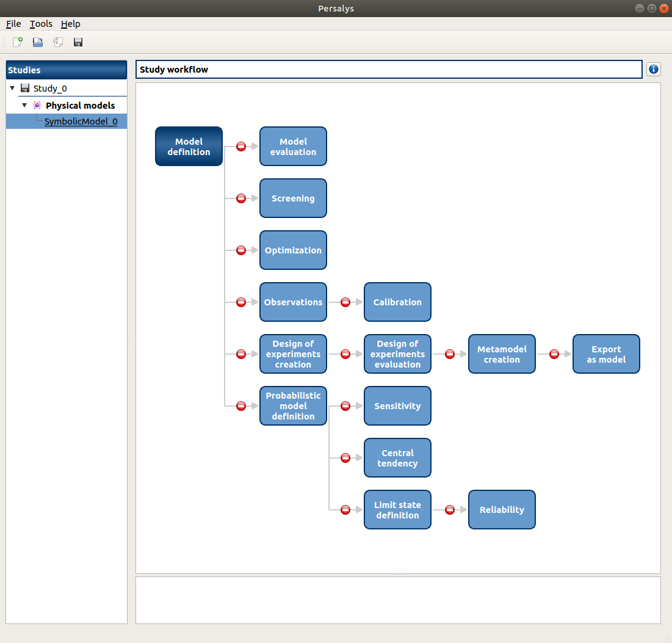This screenshot has height=643, width=672.
Task: Click the red status icon before Metamodel creation
Action: (x=450, y=354)
